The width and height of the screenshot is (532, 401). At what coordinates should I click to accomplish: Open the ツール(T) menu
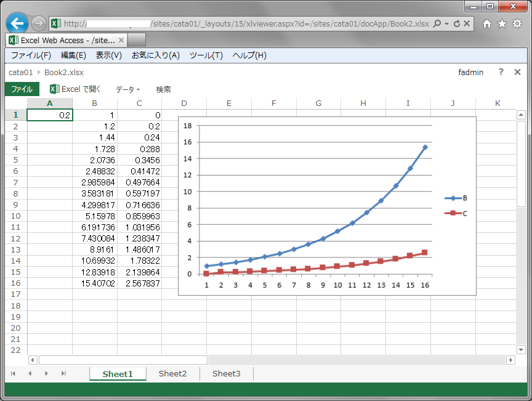pyautogui.click(x=206, y=55)
